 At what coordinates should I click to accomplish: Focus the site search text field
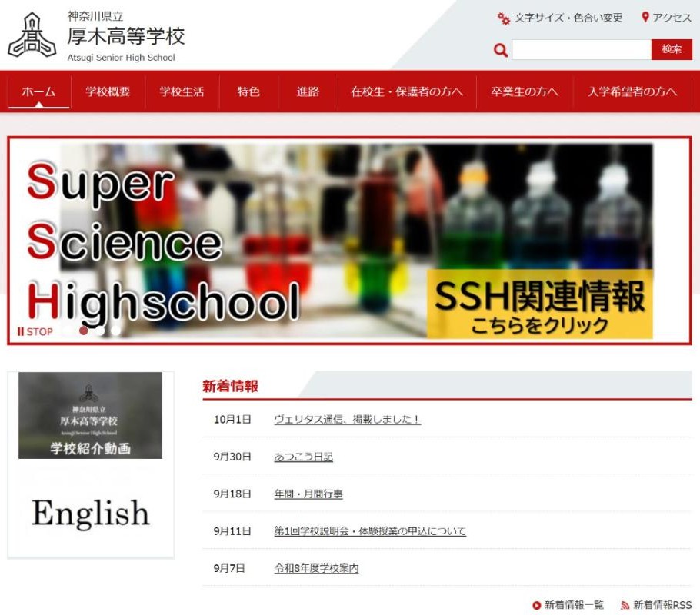(582, 49)
